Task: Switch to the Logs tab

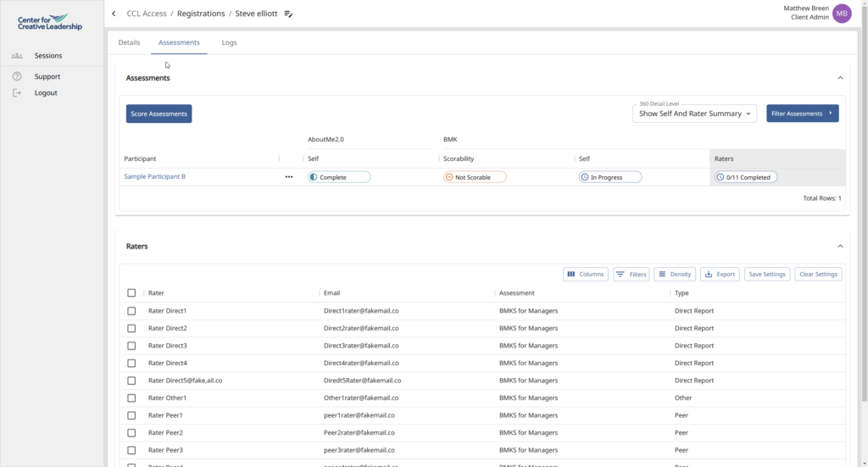Action: point(229,42)
